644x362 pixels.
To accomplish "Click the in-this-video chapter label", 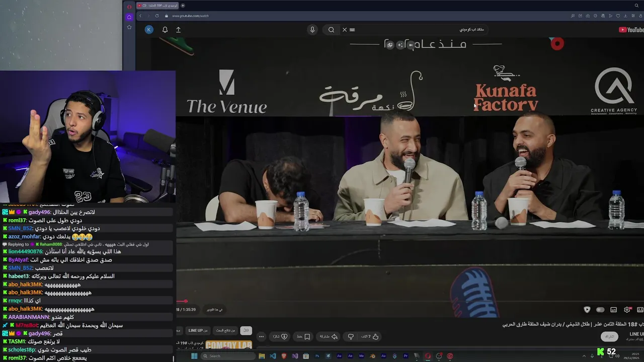I will tap(214, 310).
